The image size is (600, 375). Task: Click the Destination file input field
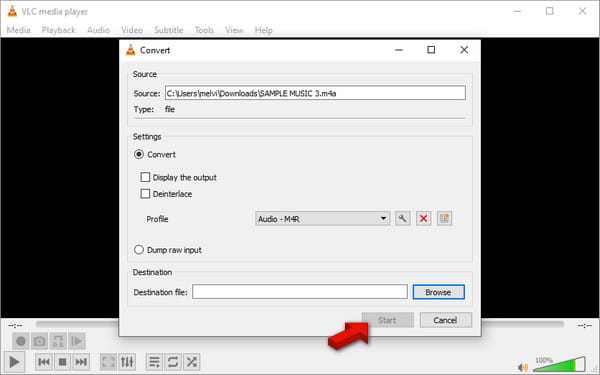coord(300,292)
